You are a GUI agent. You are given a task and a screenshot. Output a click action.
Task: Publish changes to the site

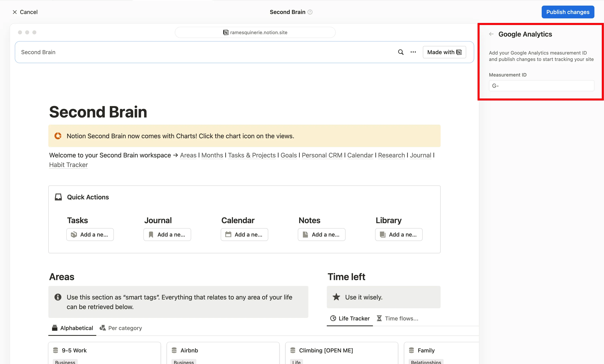[568, 12]
